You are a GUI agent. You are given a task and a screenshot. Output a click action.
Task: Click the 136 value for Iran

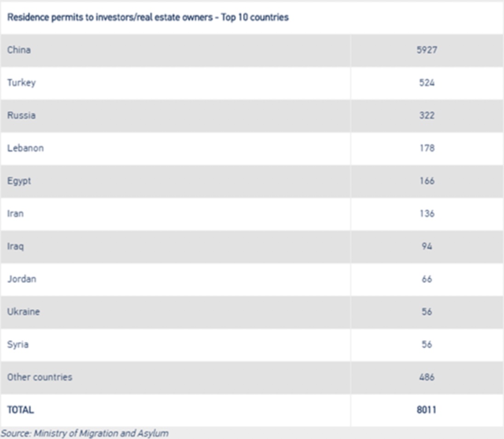pos(427,214)
